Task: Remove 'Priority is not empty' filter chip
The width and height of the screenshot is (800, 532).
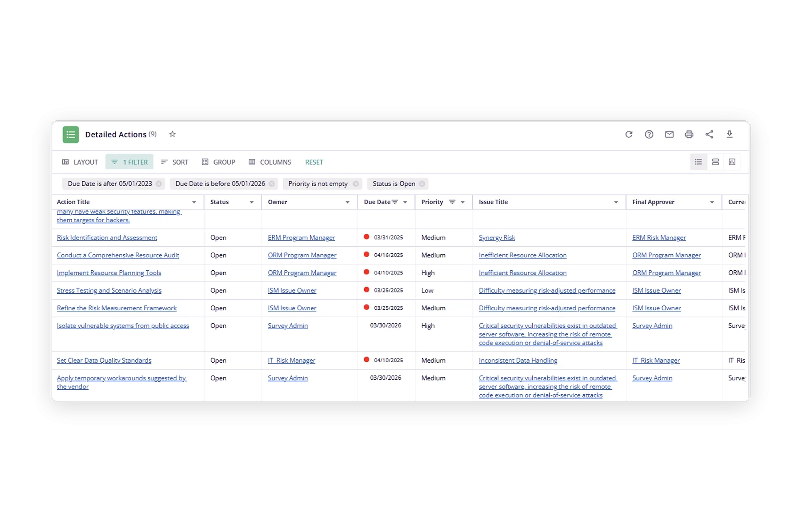Action: click(356, 184)
